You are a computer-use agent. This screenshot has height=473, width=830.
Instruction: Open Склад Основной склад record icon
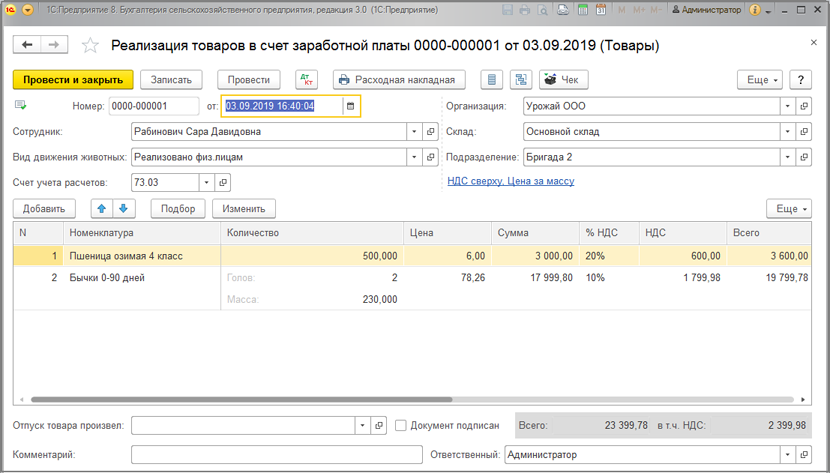coord(804,132)
